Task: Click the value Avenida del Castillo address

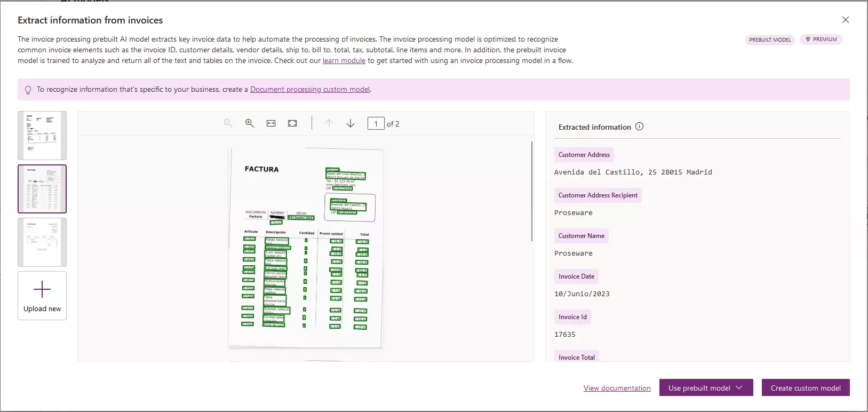Action: coord(633,172)
